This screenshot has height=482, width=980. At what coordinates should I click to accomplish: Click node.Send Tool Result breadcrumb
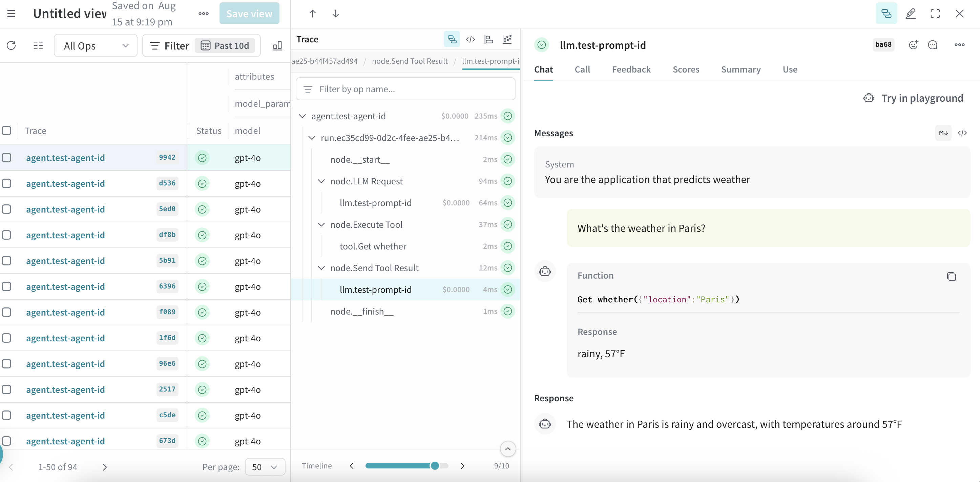410,61
